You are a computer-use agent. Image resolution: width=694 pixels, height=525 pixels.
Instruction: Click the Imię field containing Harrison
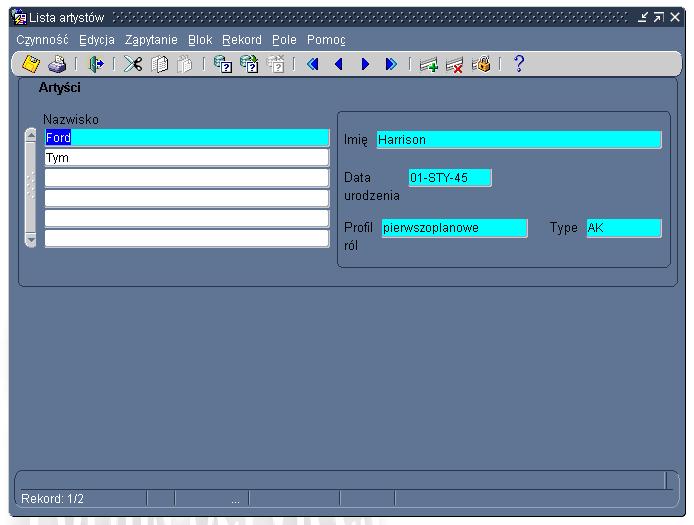519,140
